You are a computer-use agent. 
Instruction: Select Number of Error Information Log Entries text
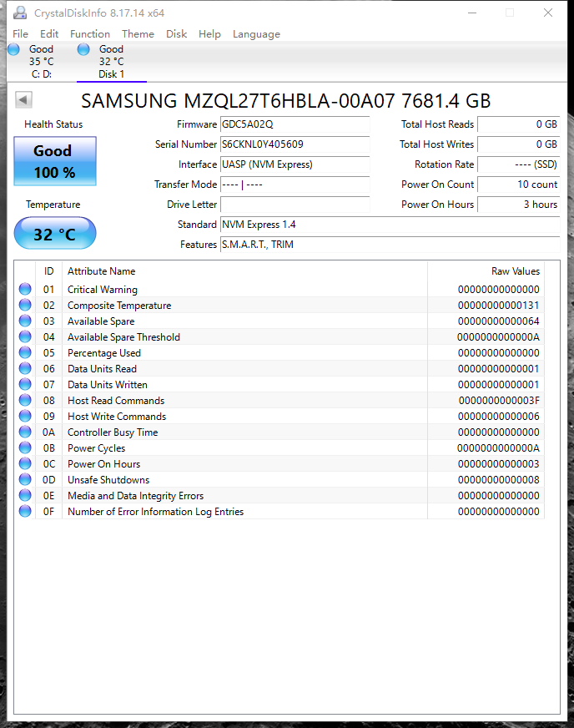click(x=155, y=512)
